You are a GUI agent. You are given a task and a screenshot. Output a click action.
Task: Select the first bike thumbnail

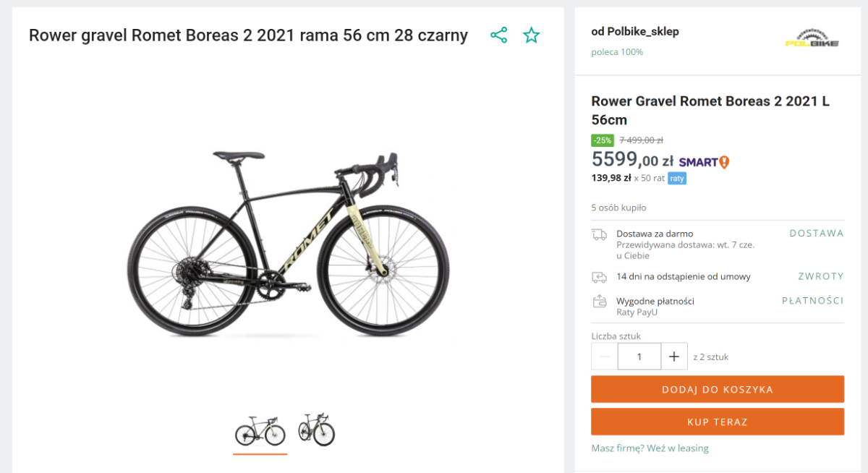point(260,431)
